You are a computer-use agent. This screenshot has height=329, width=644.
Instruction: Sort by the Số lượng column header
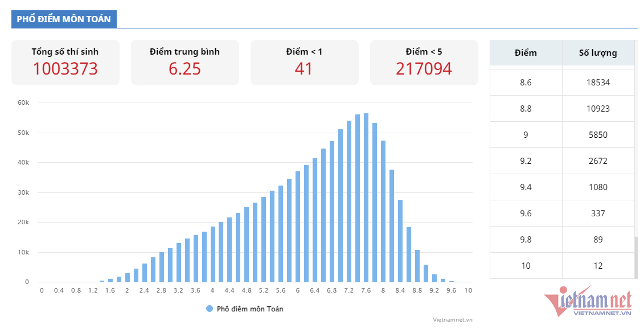pos(597,53)
